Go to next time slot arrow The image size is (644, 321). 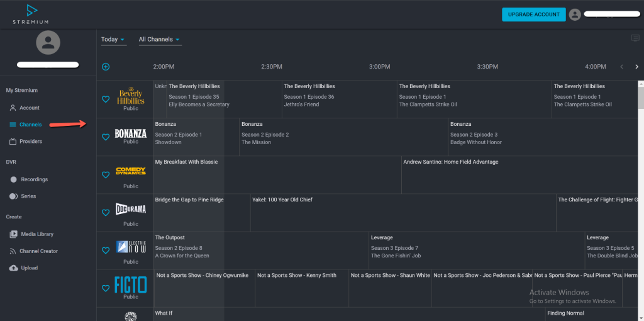tap(636, 67)
